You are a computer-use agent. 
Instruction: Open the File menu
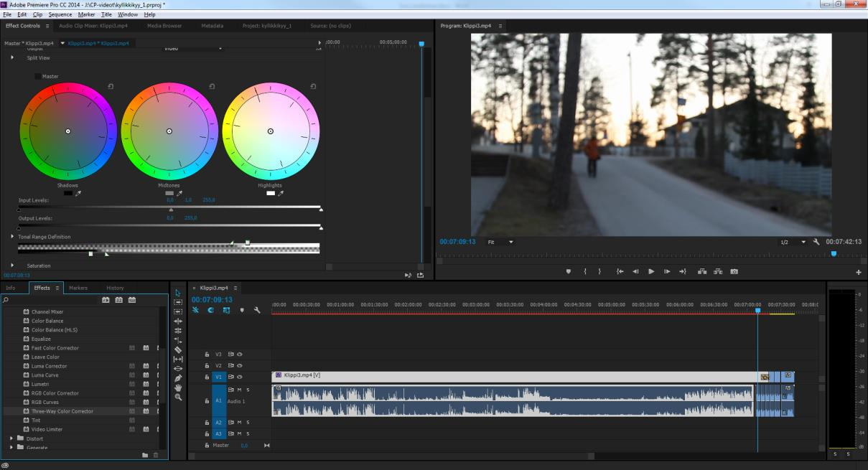pos(8,14)
